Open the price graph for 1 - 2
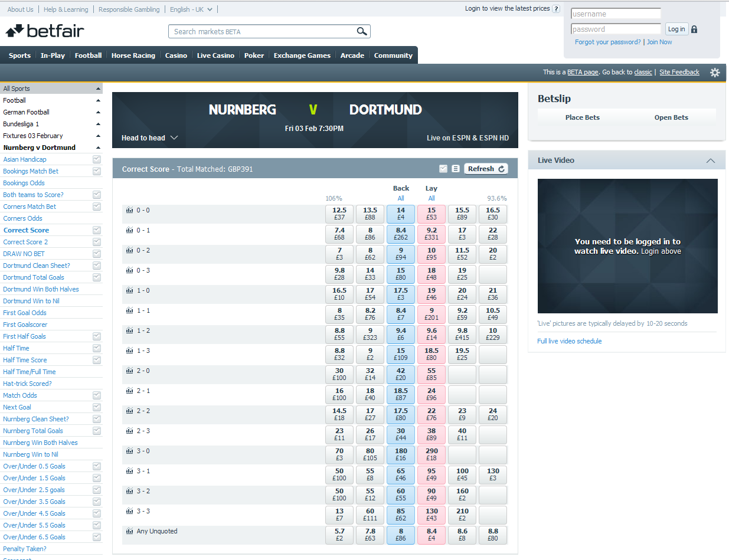 pos(129,330)
